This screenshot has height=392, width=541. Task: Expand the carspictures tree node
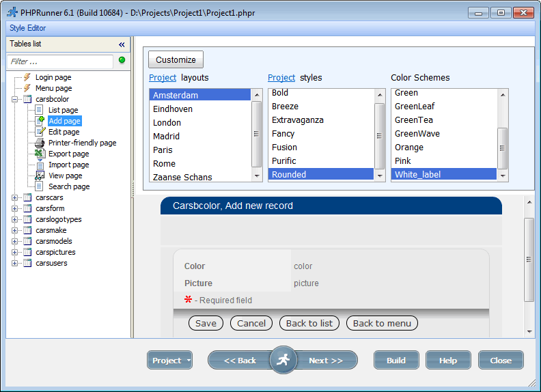pyautogui.click(x=14, y=252)
